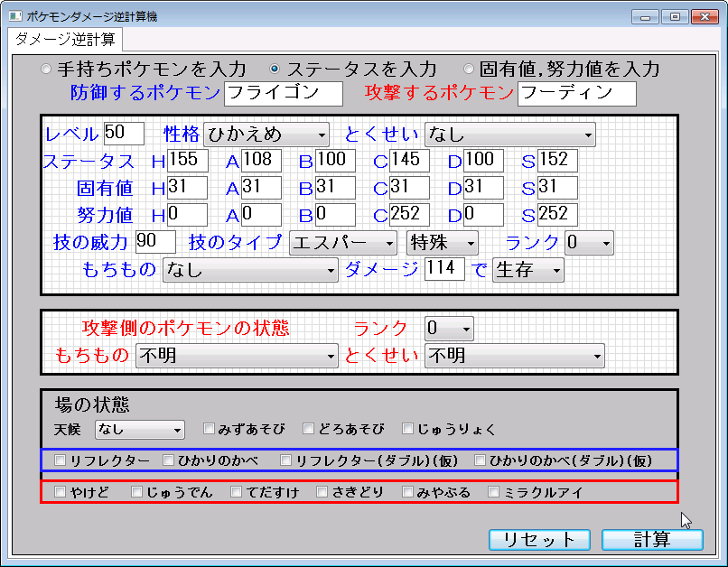Toggle the みやぶる checkbox
Image resolution: width=728 pixels, height=567 pixels.
(407, 492)
